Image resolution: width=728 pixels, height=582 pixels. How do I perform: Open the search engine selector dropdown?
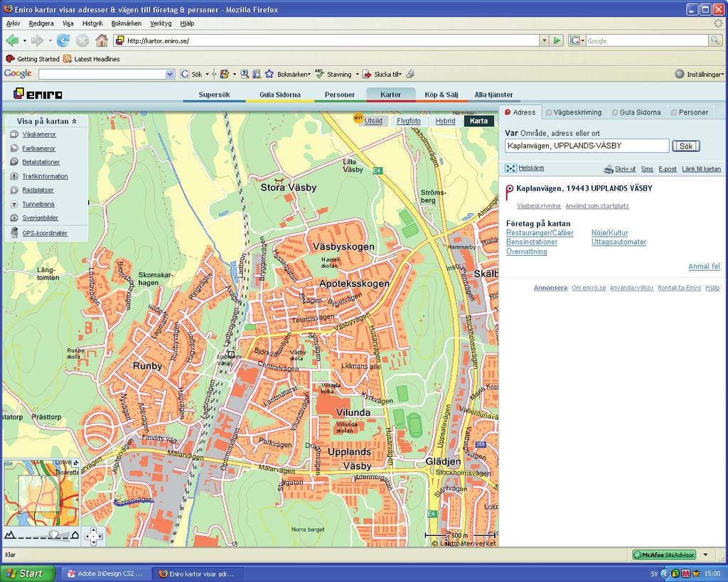point(577,41)
